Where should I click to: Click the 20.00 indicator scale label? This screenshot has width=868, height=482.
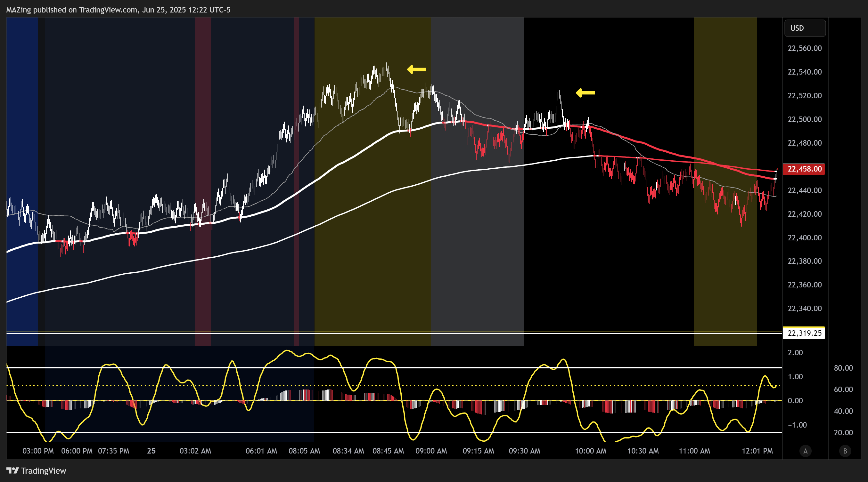point(843,433)
